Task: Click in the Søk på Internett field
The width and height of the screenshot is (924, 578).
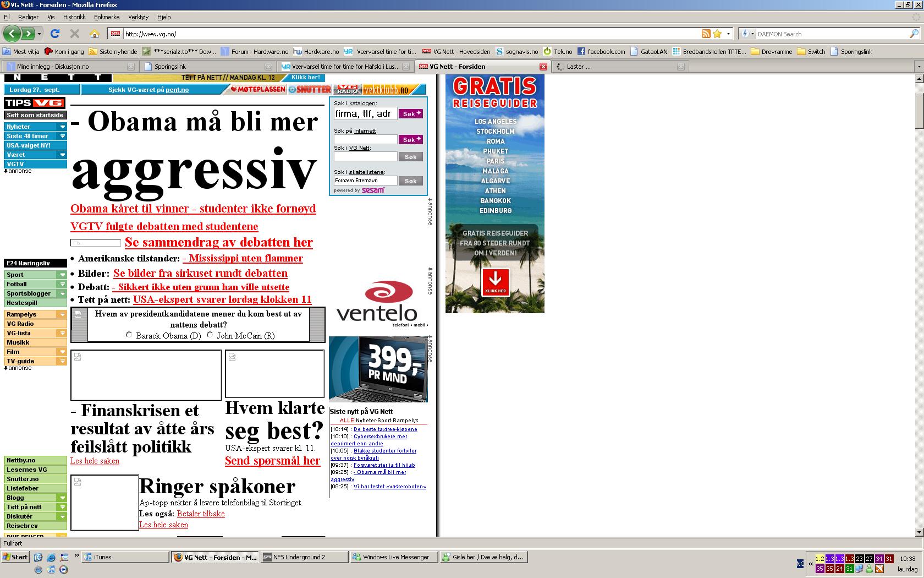Action: click(x=365, y=139)
